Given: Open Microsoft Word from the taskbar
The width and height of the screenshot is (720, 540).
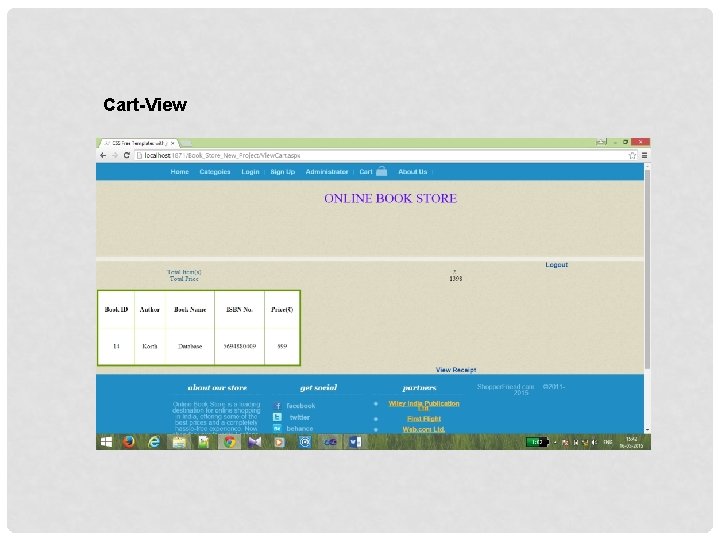Looking at the screenshot, I should tap(355, 442).
